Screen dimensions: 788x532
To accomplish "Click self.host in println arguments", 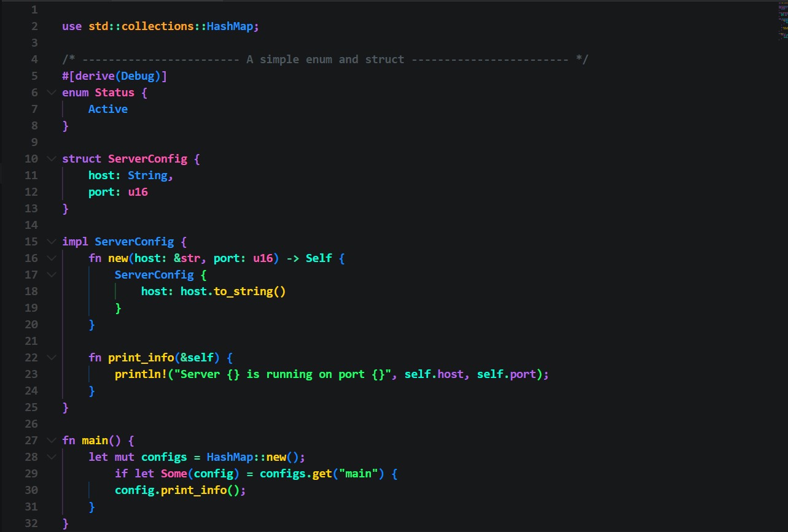I will tap(434, 374).
